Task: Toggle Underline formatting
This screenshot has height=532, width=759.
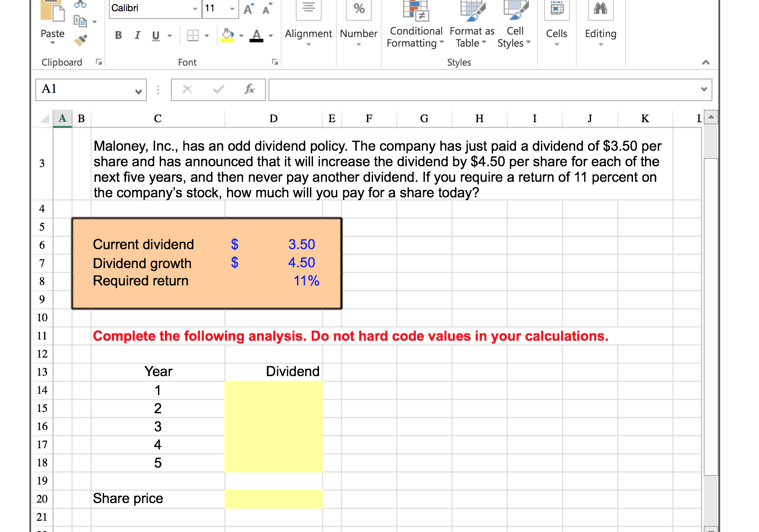Action: [x=156, y=35]
